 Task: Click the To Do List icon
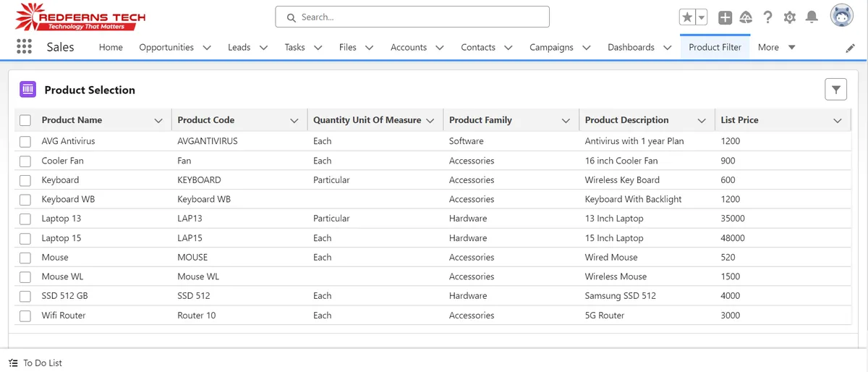(x=13, y=363)
